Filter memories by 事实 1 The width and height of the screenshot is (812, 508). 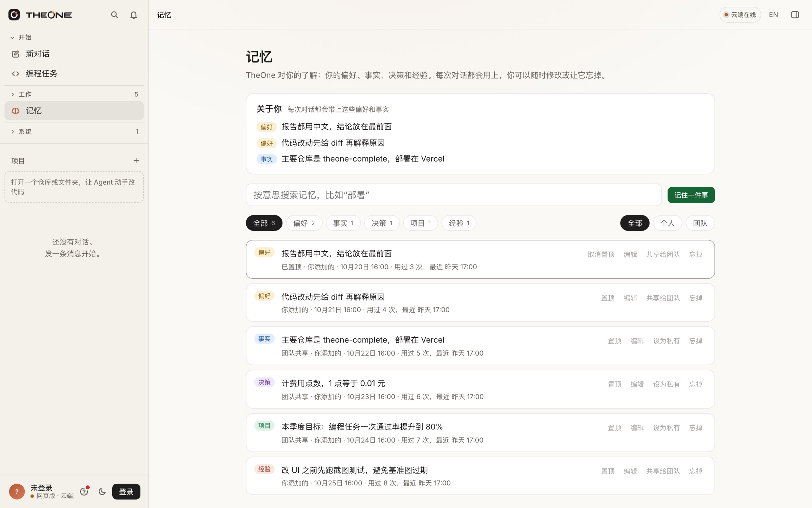tap(343, 223)
